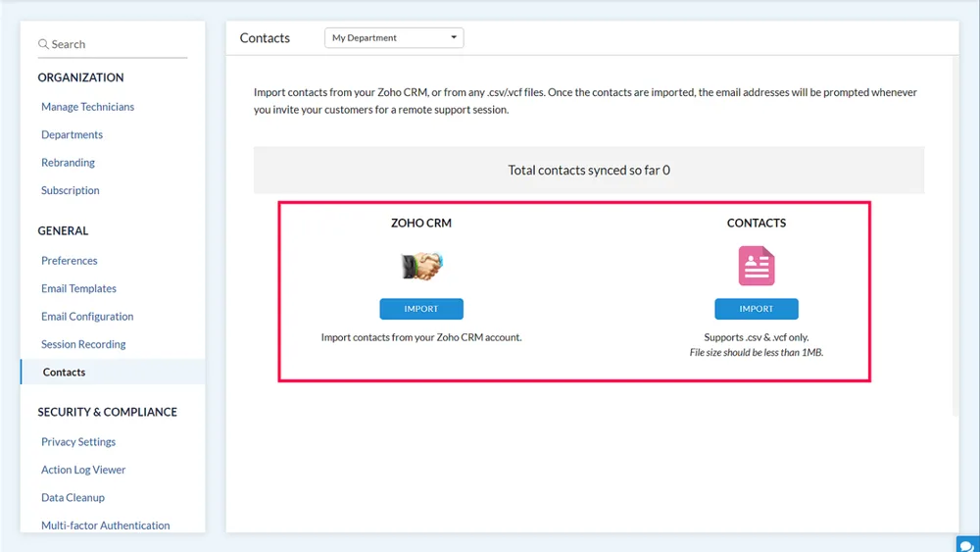Open Privacy Settings
Viewport: 980px width, 552px height.
point(78,442)
